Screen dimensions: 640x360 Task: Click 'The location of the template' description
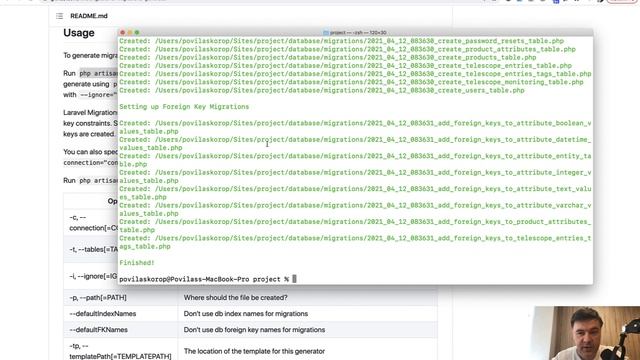coord(307,349)
